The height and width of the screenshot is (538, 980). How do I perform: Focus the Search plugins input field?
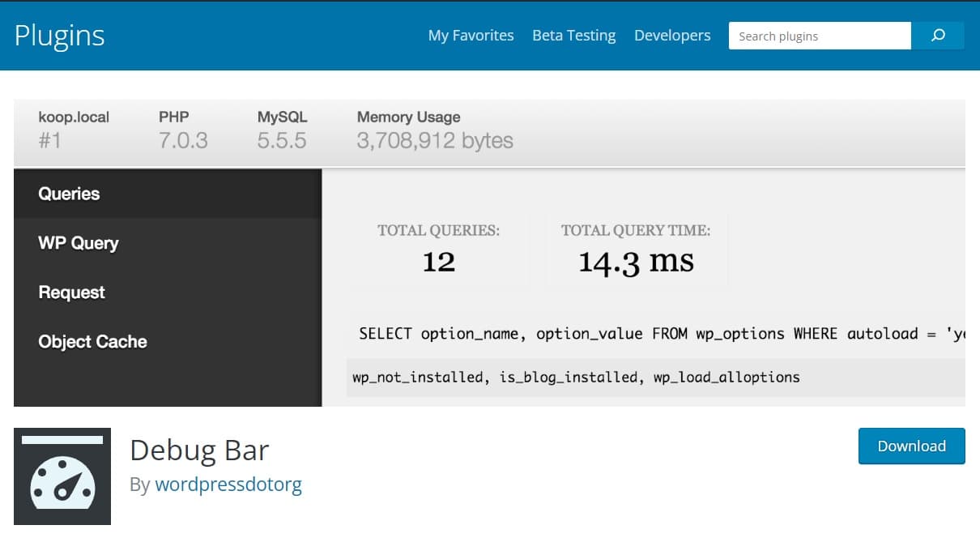click(819, 36)
